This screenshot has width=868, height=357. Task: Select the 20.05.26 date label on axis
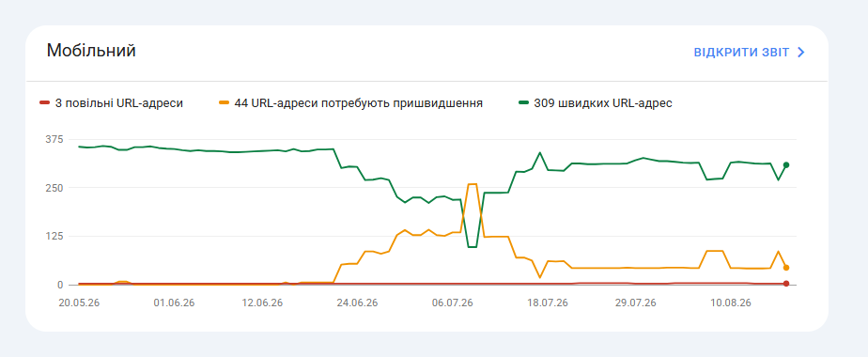(x=79, y=303)
